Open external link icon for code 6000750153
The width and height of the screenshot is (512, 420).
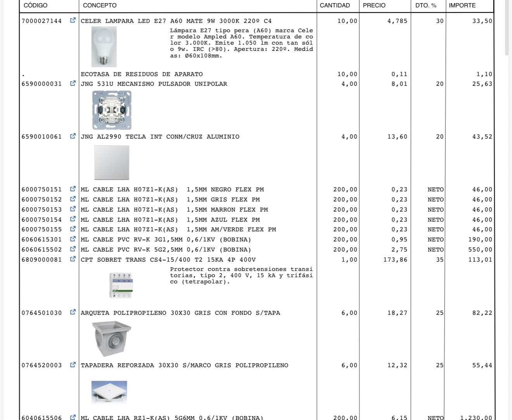tap(73, 209)
